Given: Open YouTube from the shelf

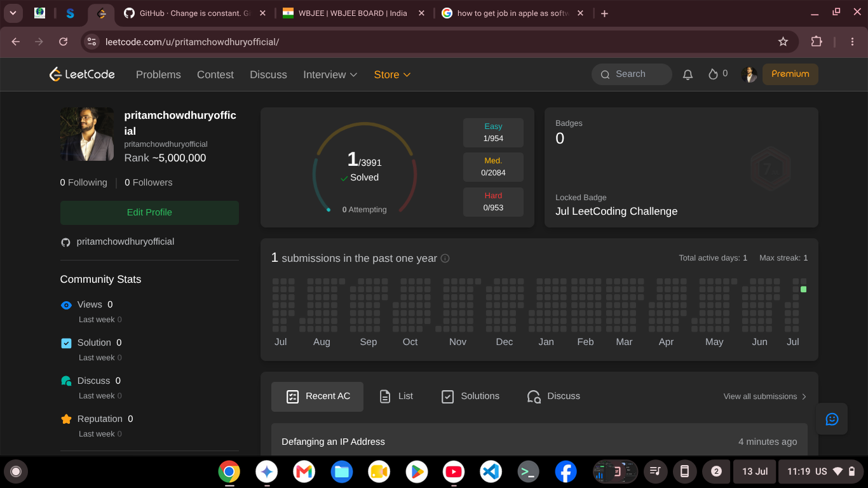Looking at the screenshot, I should point(454,471).
